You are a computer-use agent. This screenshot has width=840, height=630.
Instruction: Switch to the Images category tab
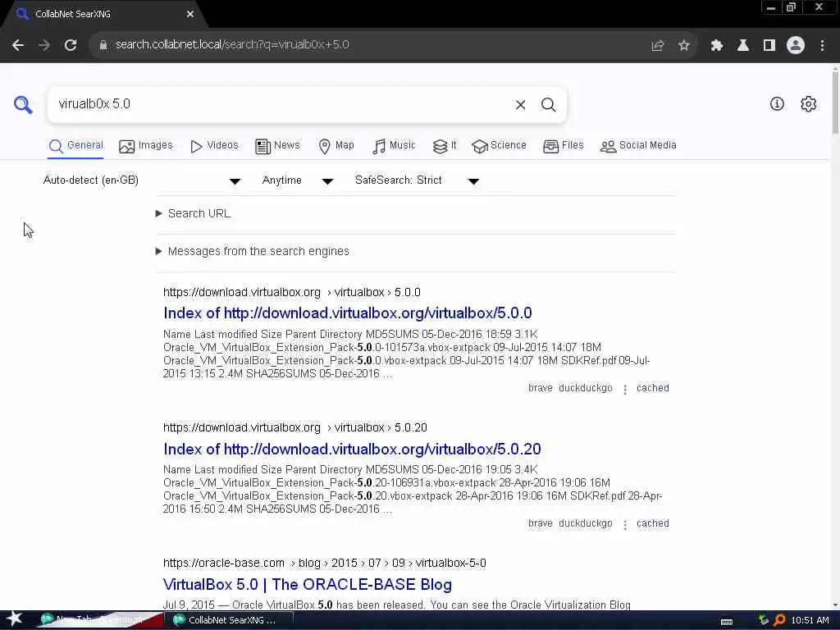[x=146, y=146]
